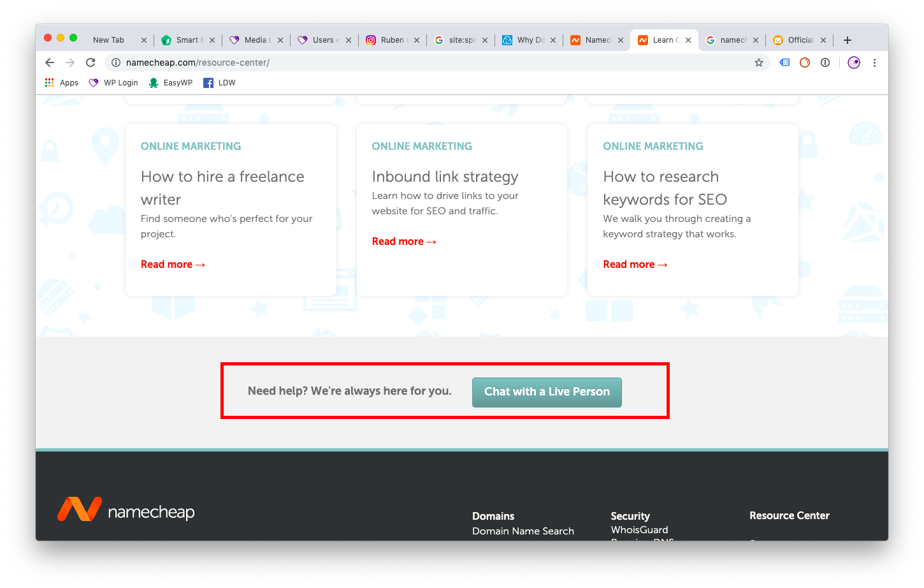Open a new tab with the plus button

[847, 40]
